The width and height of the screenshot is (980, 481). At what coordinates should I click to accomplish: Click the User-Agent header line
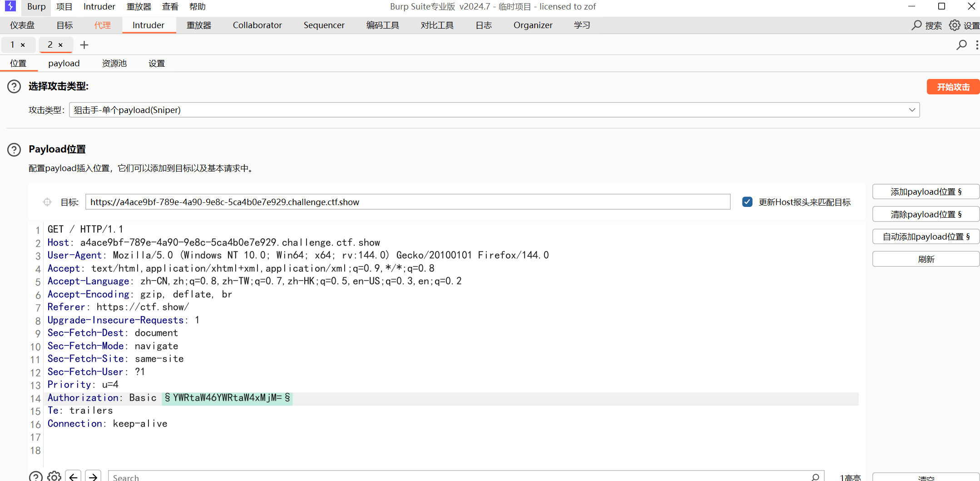298,255
